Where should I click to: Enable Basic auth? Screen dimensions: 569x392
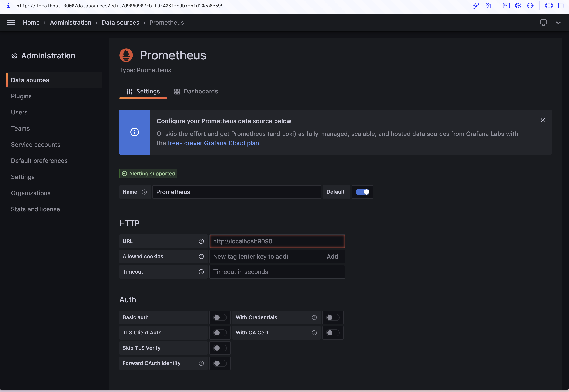point(220,317)
